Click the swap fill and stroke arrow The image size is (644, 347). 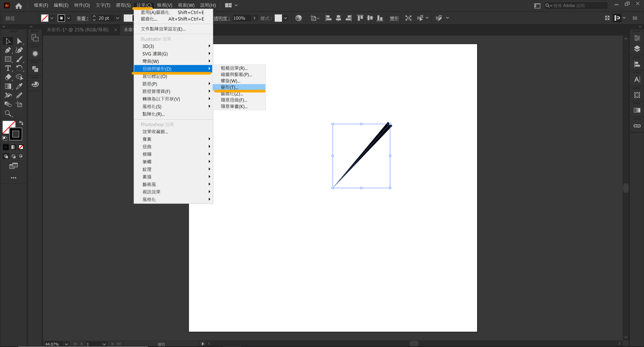[21, 123]
